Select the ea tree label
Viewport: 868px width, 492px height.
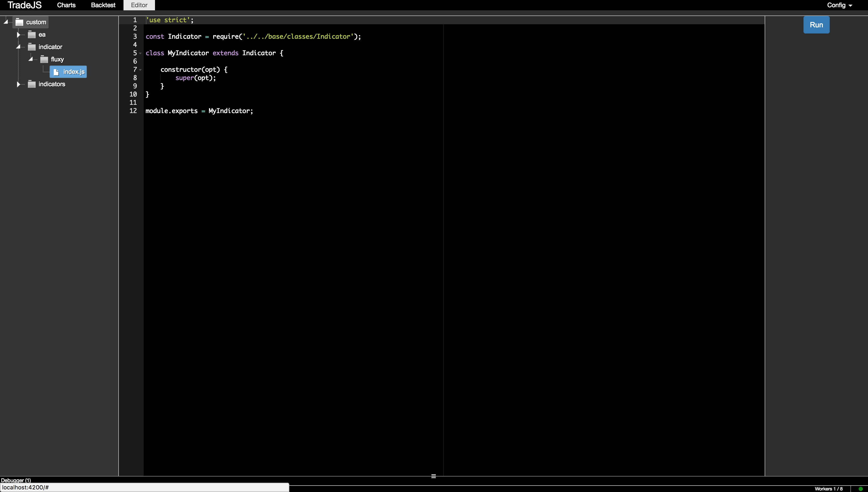pos(42,35)
